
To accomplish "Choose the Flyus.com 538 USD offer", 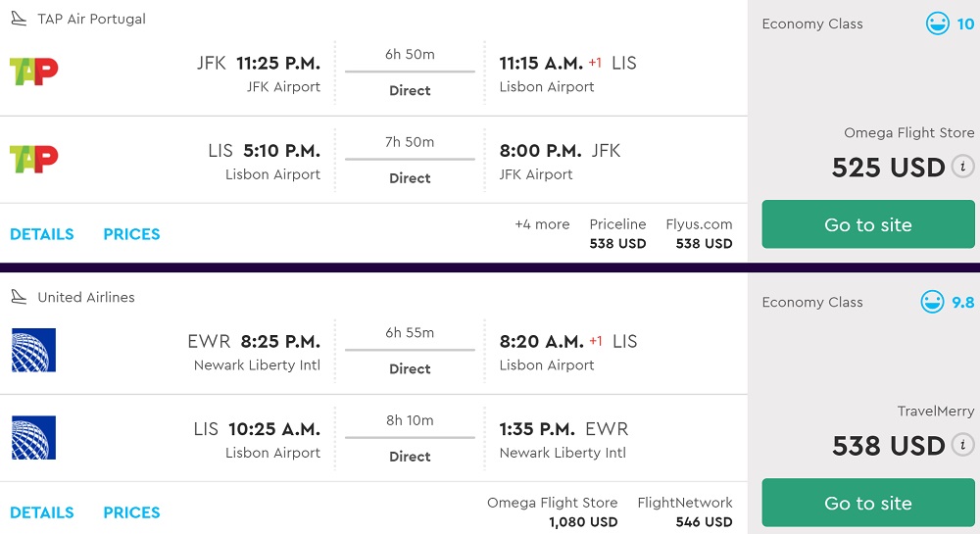I will (x=699, y=233).
